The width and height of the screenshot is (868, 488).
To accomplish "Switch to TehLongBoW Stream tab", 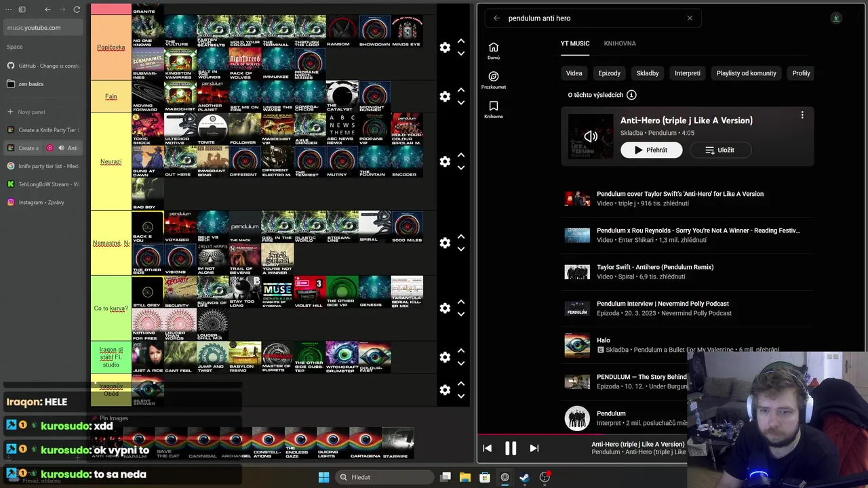I will click(x=43, y=184).
